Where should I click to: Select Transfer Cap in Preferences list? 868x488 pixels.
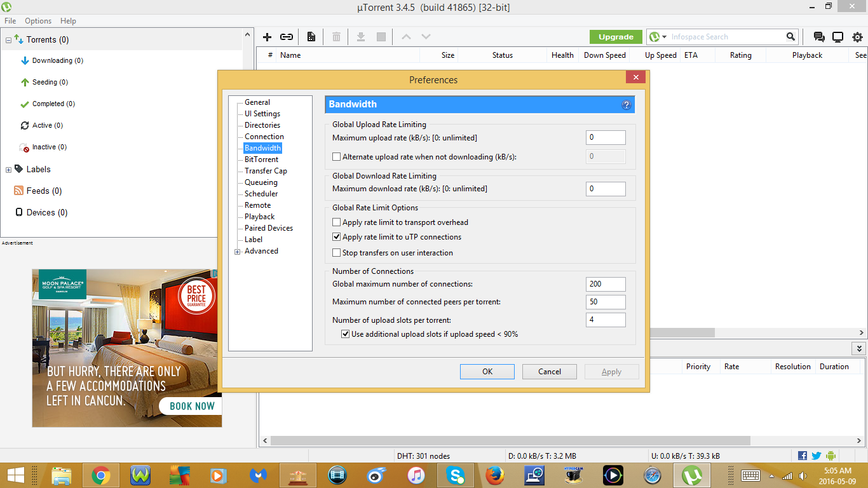[266, 171]
